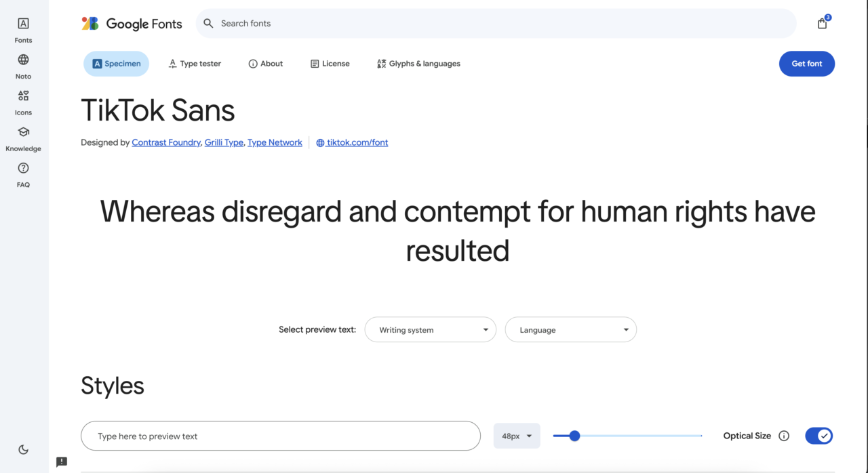Open the Knowledge graduation cap section

(x=23, y=139)
